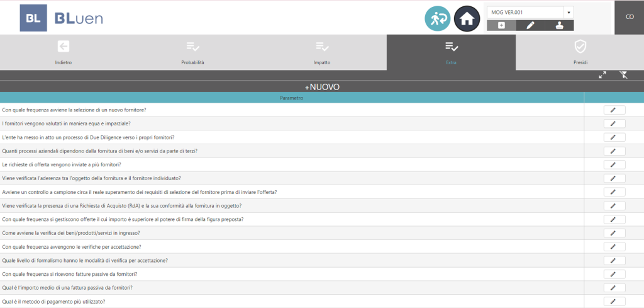The height and width of the screenshot is (308, 644).
Task: Select text about Richiesta di Acquisto (RdA)
Action: 122,205
